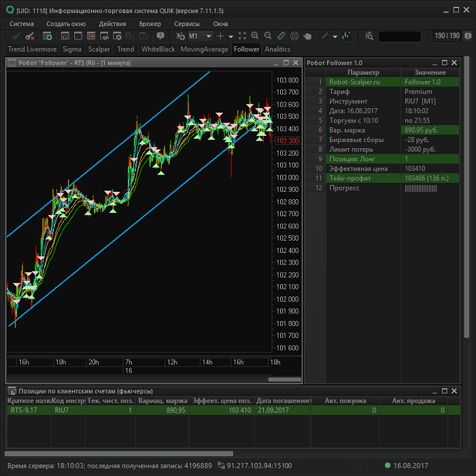
Task: Click the red target circle icon
Action: (294, 36)
